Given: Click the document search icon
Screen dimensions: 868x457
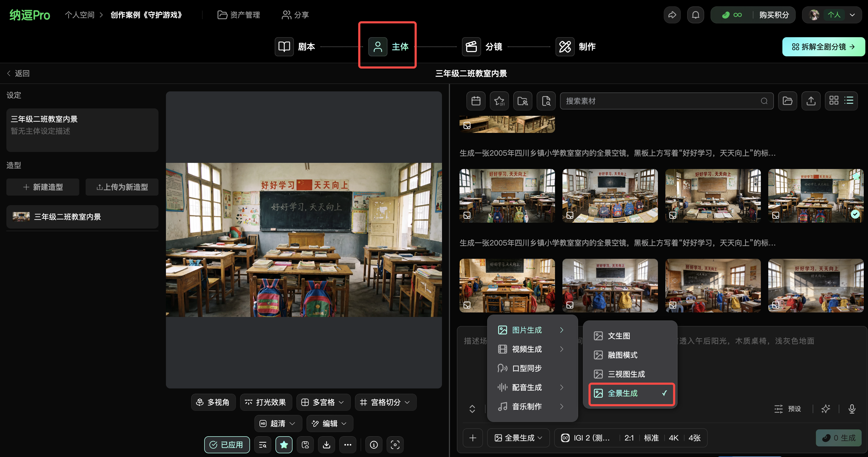Looking at the screenshot, I should 546,101.
